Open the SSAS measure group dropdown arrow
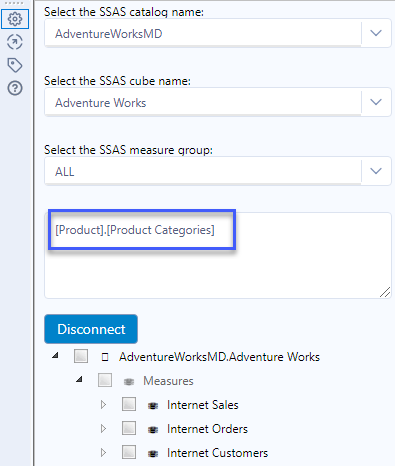This screenshot has width=395, height=466. (376, 171)
